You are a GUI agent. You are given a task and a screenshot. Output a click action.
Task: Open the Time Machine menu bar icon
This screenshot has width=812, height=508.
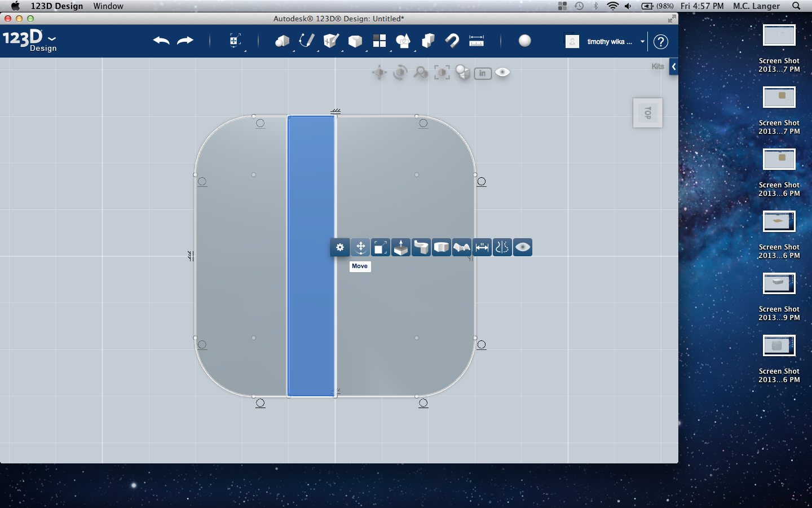(x=579, y=6)
